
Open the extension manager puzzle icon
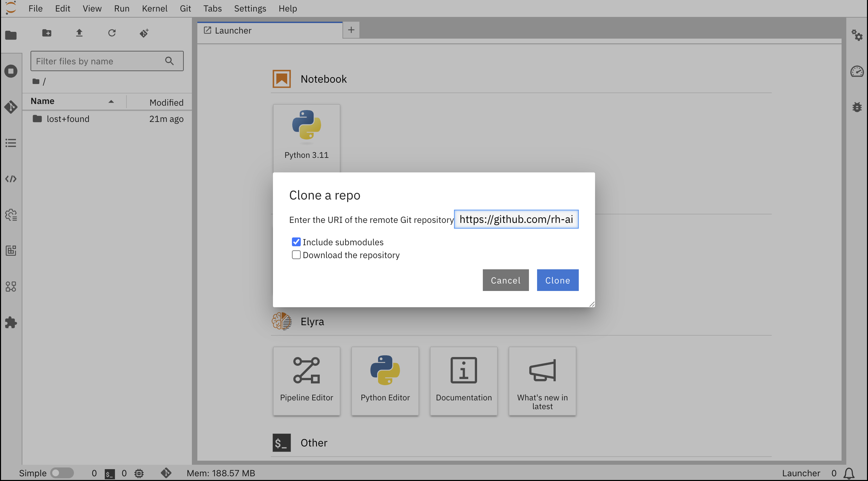[x=11, y=322]
